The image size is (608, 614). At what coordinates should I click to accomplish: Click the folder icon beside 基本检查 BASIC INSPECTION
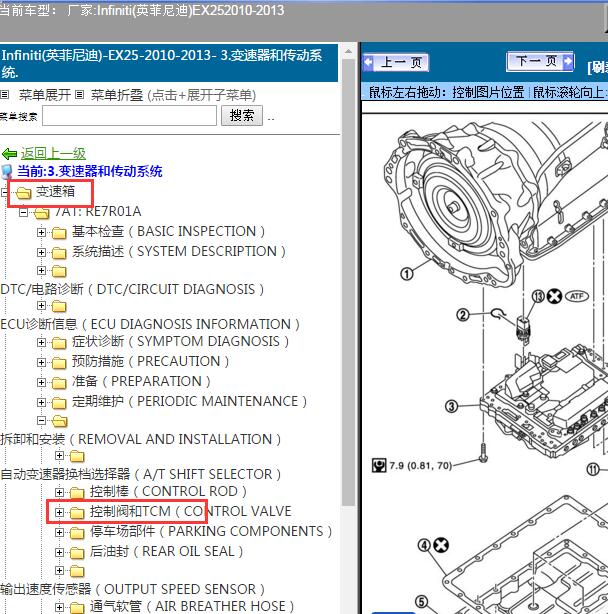[x=59, y=233]
